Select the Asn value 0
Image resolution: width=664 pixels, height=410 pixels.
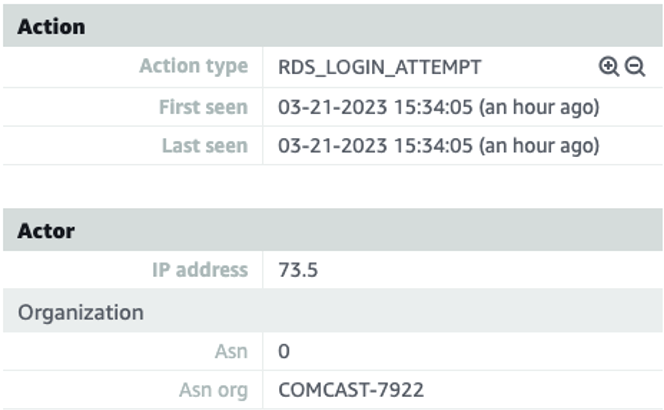(284, 351)
